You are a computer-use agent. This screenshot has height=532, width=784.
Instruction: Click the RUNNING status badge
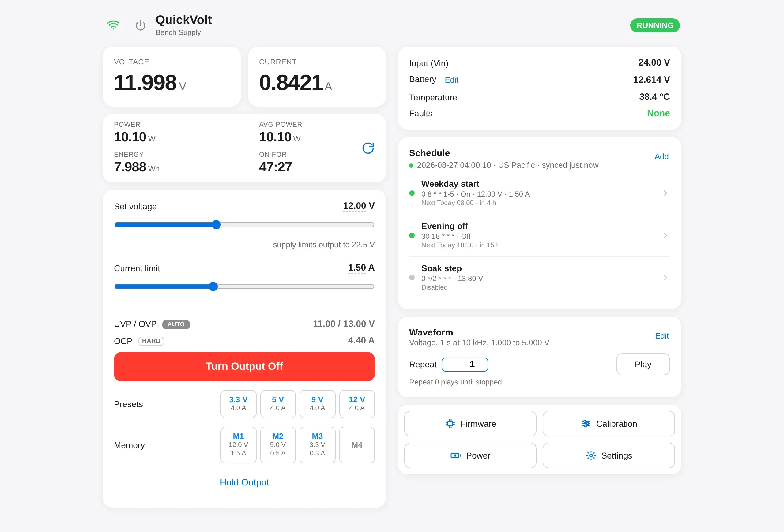tap(654, 25)
